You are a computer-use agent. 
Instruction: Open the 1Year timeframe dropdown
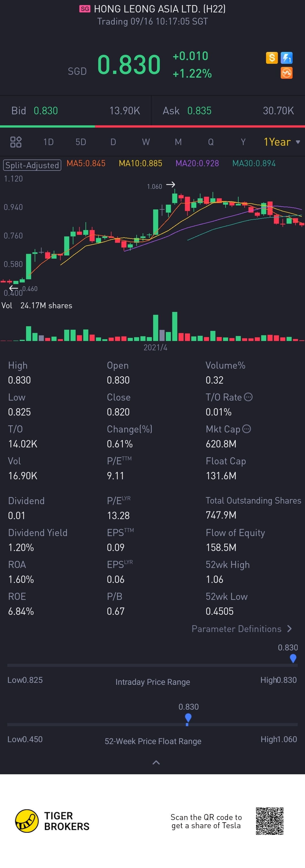click(x=282, y=142)
